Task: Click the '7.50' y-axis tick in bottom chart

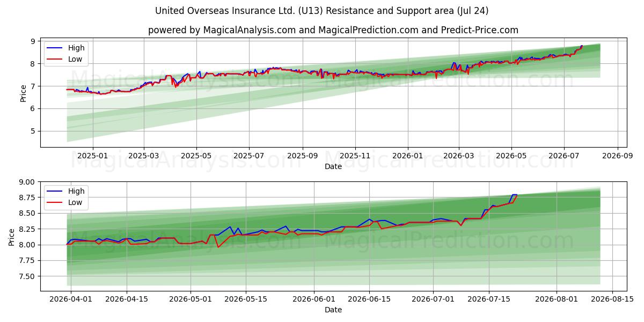Action: (27, 276)
